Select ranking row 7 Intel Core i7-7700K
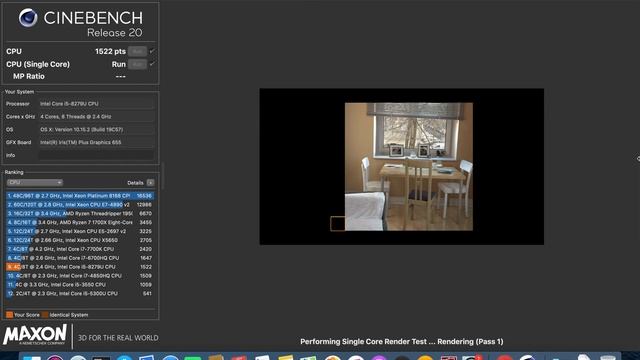This screenshot has height=360, width=640. point(80,249)
